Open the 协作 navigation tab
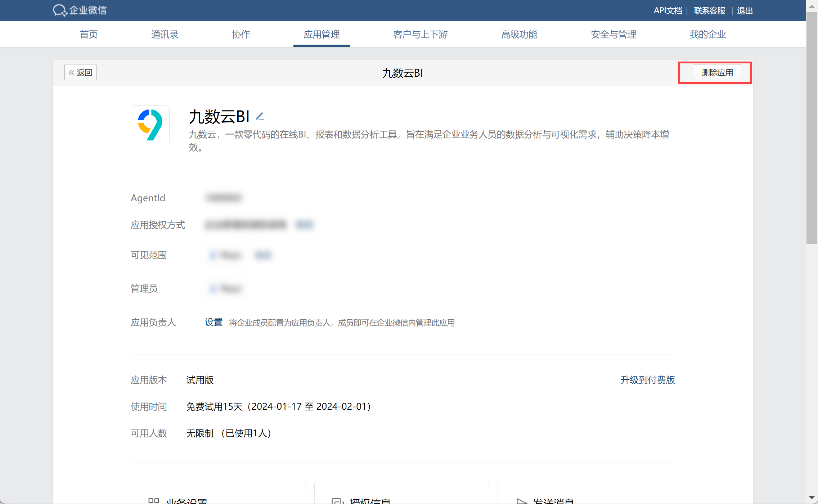 [x=241, y=34]
